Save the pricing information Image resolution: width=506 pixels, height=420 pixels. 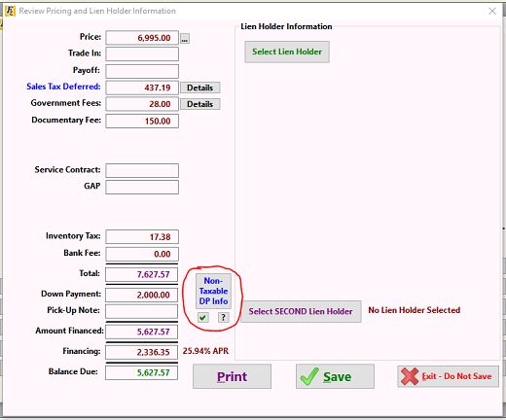[335, 376]
